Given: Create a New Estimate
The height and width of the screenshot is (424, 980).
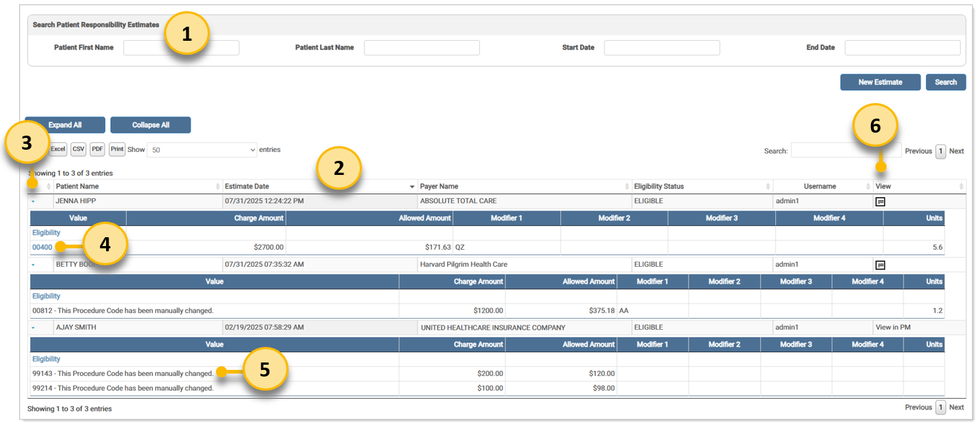Looking at the screenshot, I should click(x=880, y=82).
